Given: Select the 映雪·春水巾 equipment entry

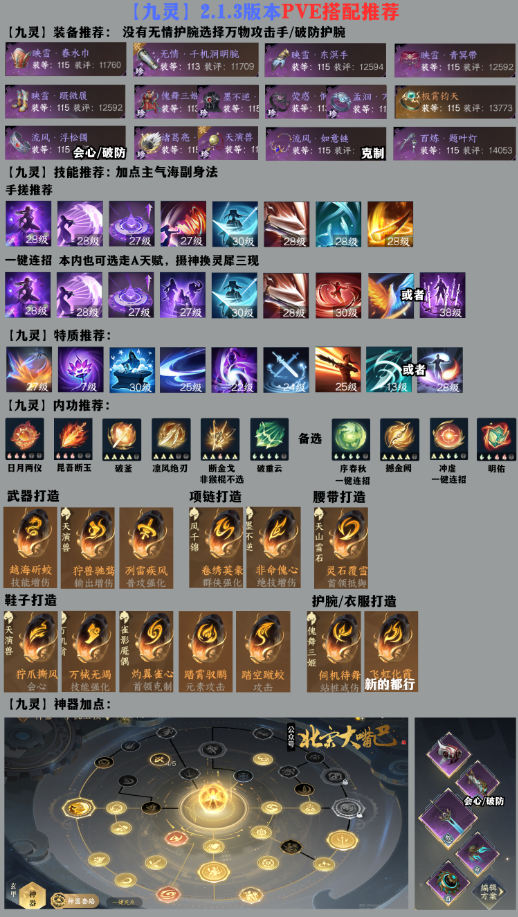Looking at the screenshot, I should pyautogui.click(x=65, y=59).
